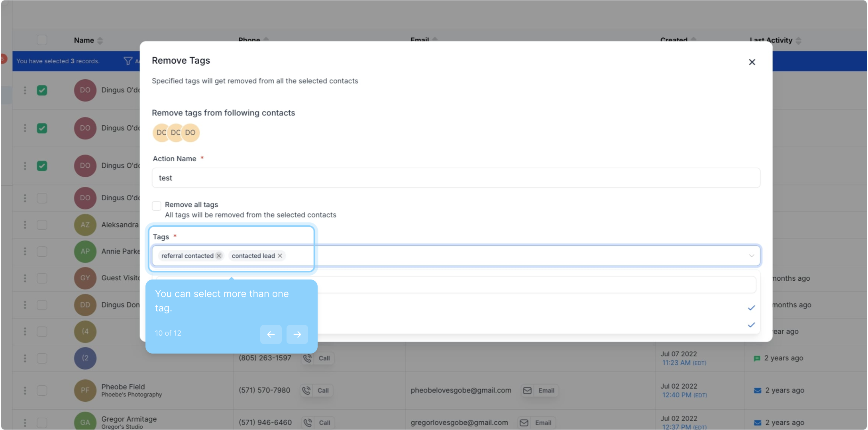This screenshot has height=430, width=868.
Task: Toggle the select-all checkbox in table header
Action: [x=42, y=40]
